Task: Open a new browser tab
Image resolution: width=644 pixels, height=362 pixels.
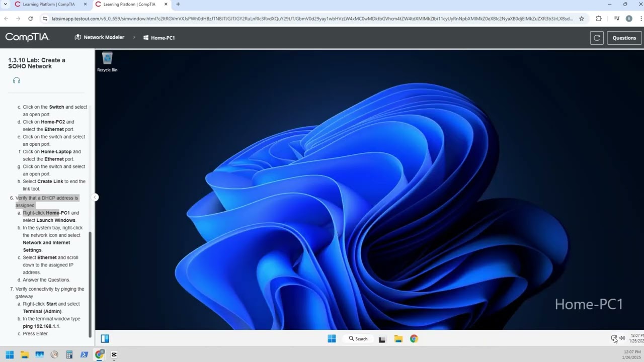Action: click(x=178, y=5)
